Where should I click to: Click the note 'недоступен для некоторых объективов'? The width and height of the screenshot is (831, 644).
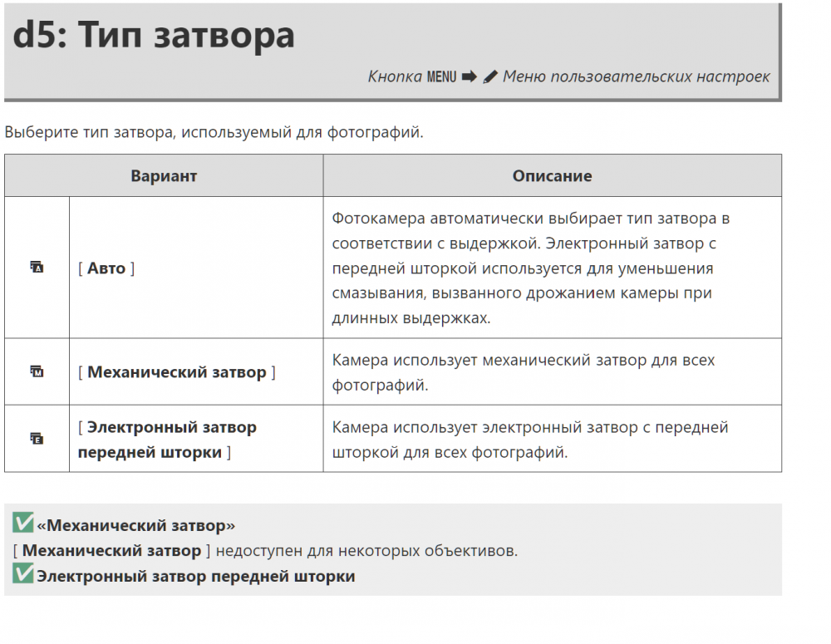tap(366, 551)
